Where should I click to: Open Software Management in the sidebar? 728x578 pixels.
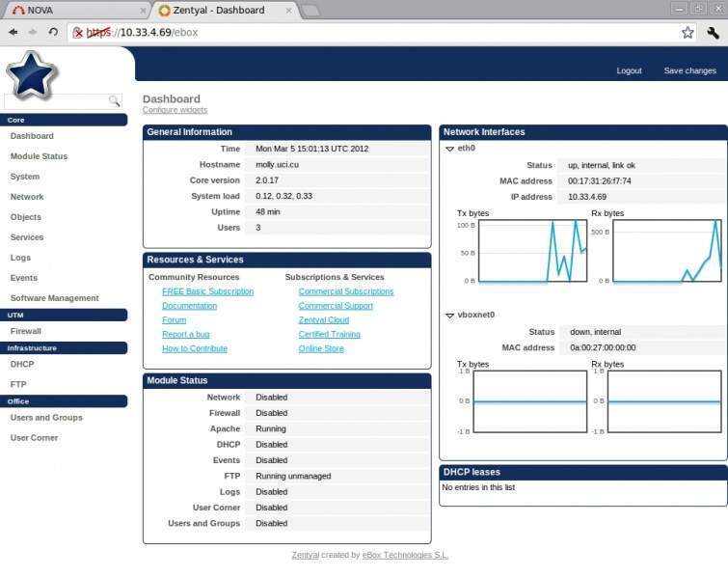coord(55,298)
